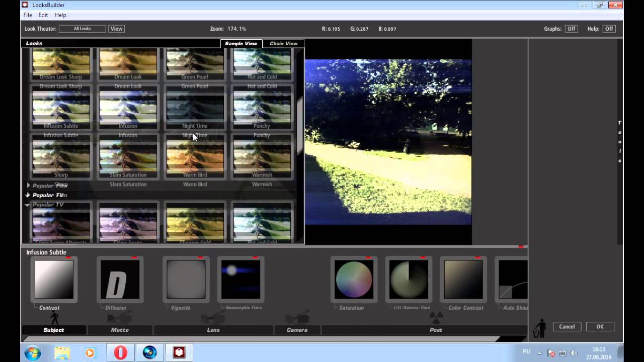Image resolution: width=644 pixels, height=362 pixels.
Task: Switch to the Chain View tab
Action: (284, 44)
